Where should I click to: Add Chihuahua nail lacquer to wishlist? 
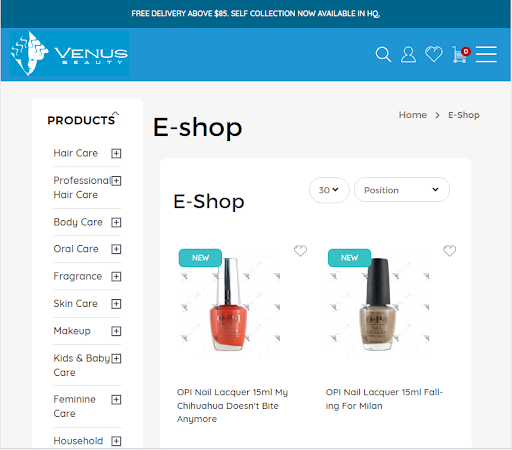coord(300,251)
